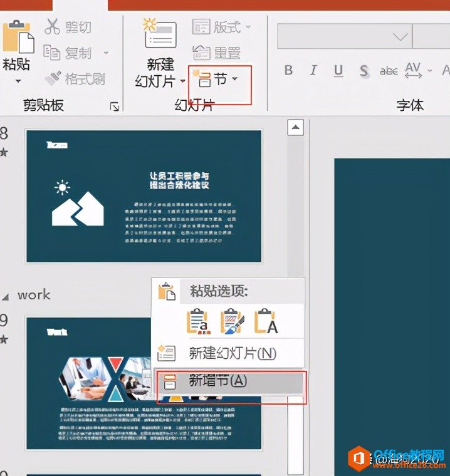Click the main slide editing area
This screenshot has width=450, height=476.
(x=392, y=317)
